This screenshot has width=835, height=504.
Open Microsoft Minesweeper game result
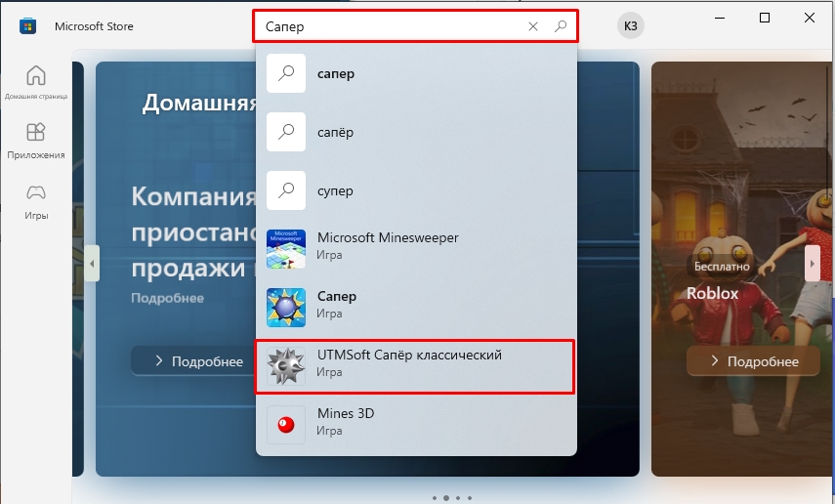(x=416, y=249)
